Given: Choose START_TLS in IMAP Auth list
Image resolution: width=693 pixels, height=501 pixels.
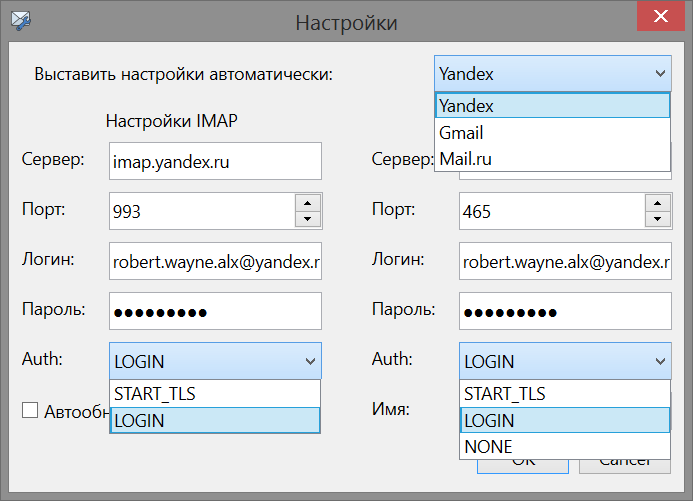Looking at the screenshot, I should click(x=215, y=394).
